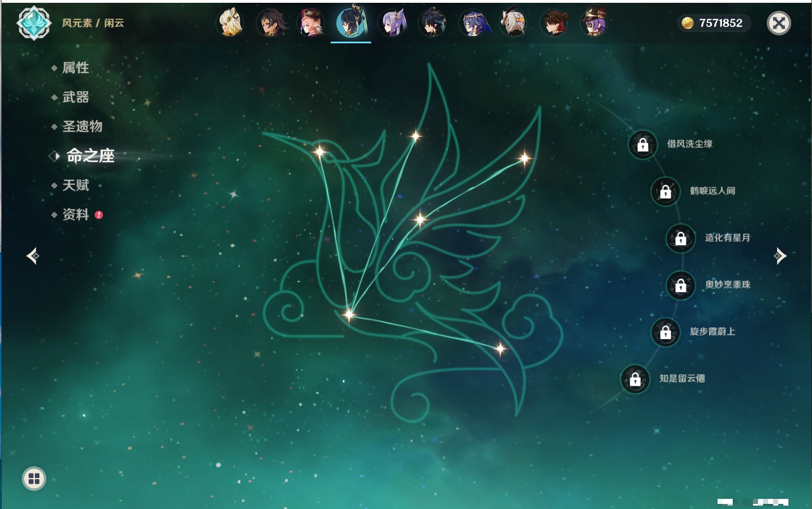
Task: Open the grid menu icon at bottom left
Action: click(x=34, y=479)
